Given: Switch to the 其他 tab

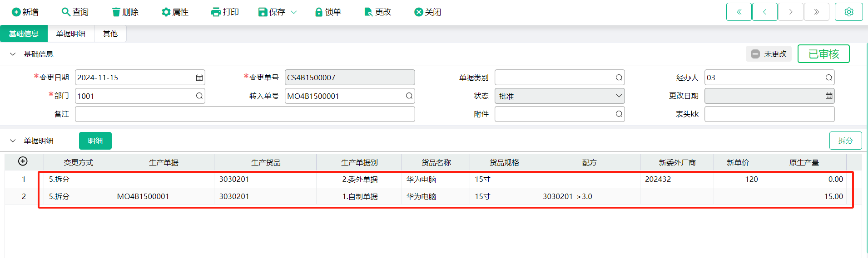Looking at the screenshot, I should [110, 34].
